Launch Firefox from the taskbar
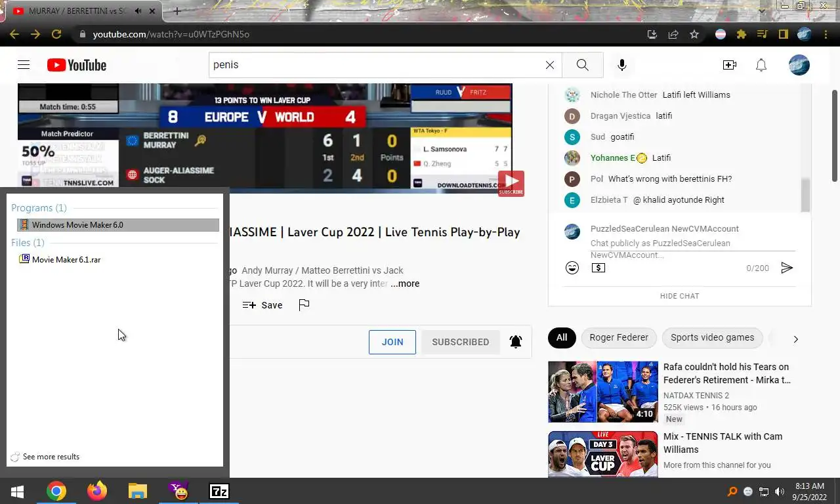This screenshot has height=504, width=840. click(x=97, y=491)
